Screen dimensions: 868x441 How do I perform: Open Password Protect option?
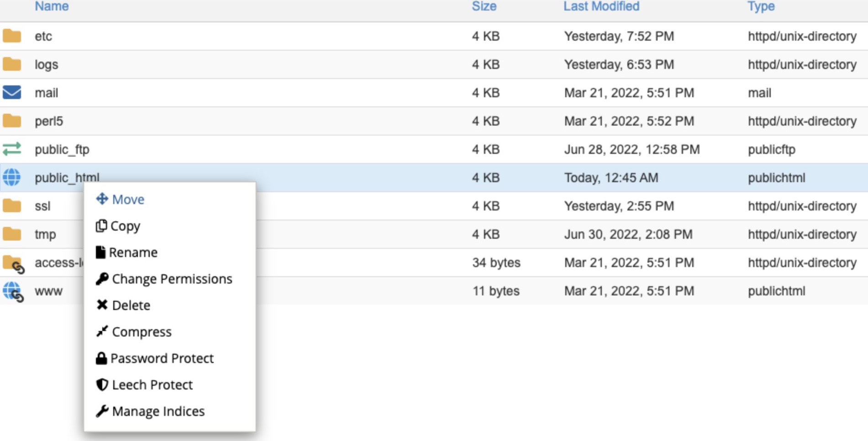pyautogui.click(x=155, y=358)
